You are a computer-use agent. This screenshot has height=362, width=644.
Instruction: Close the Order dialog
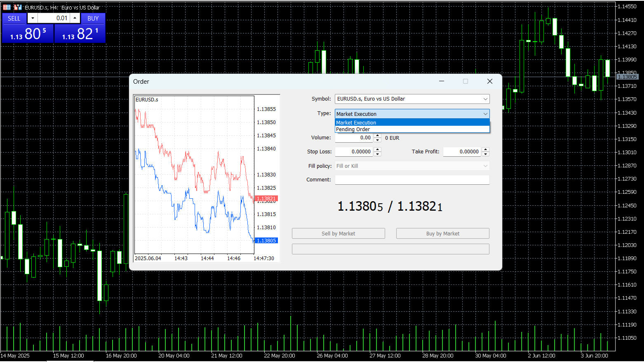pos(490,81)
